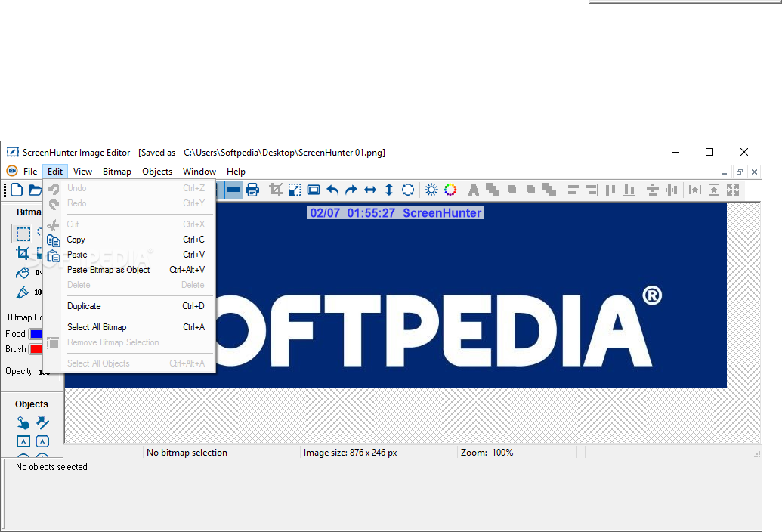Open the File menu

[x=30, y=172]
